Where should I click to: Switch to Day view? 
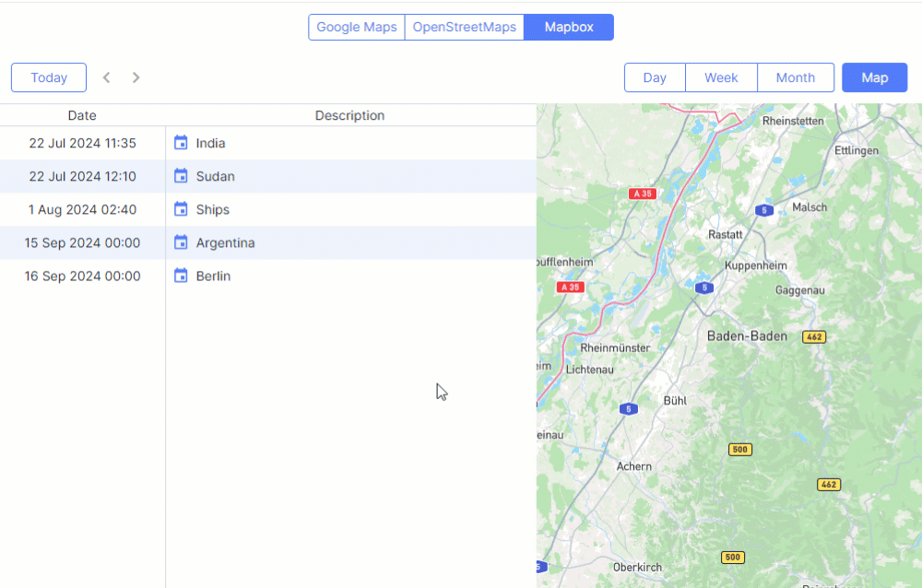655,77
